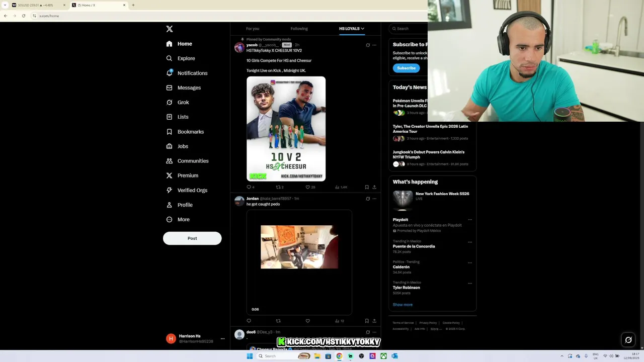Open Verified Orgs in the sidebar
The width and height of the screenshot is (644, 362).
click(x=187, y=190)
